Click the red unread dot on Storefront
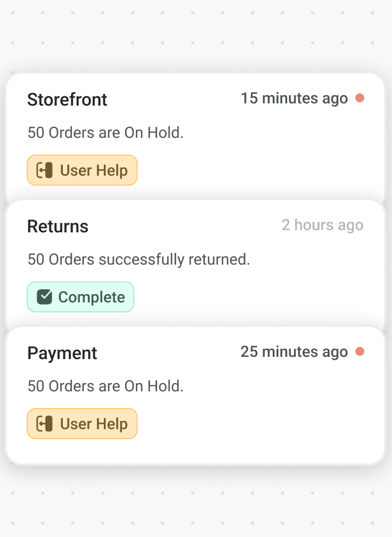Screen dimensions: 392x537 [360, 98]
